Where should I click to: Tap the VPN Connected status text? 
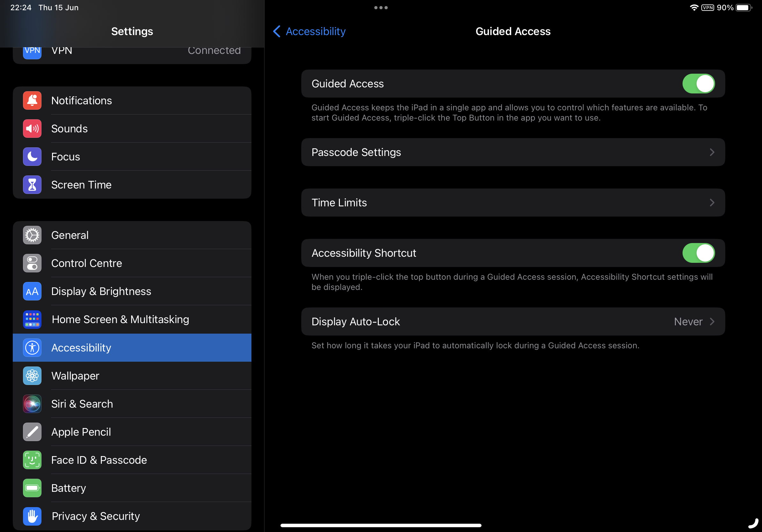pyautogui.click(x=214, y=51)
